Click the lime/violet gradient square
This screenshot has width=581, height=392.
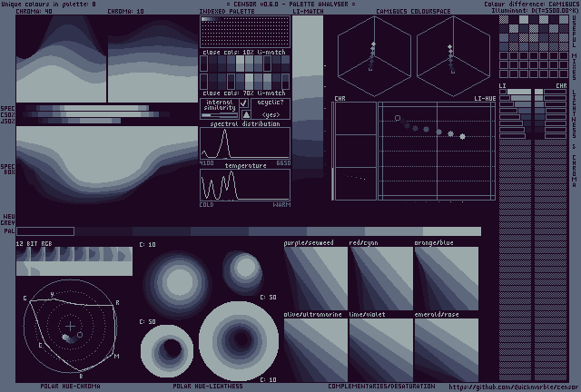click(381, 349)
